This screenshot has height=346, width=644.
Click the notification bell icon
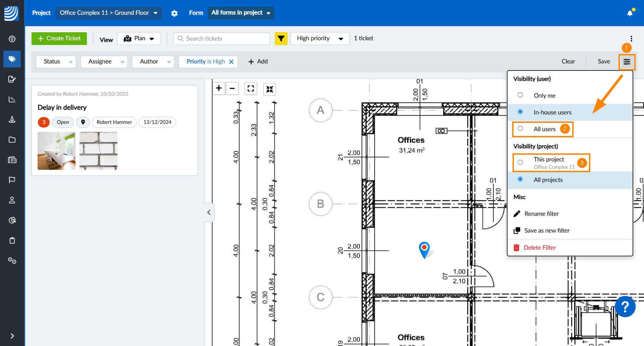[x=630, y=13]
